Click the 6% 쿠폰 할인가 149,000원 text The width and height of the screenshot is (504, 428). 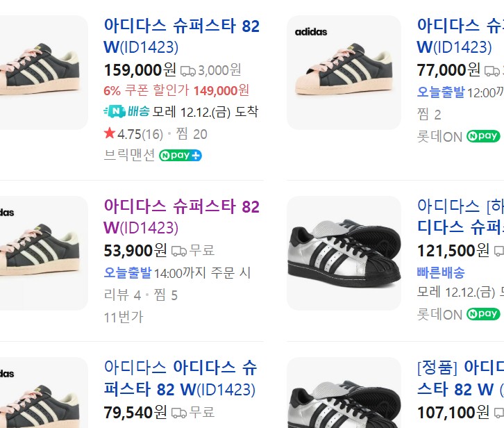pos(176,90)
